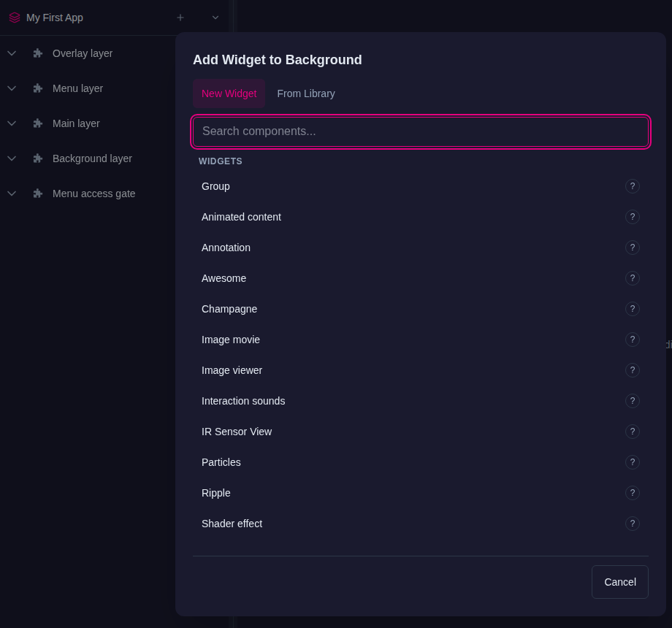Click the puzzle icon of Menu access gate
Image resolution: width=672 pixels, height=628 pixels.
click(38, 194)
